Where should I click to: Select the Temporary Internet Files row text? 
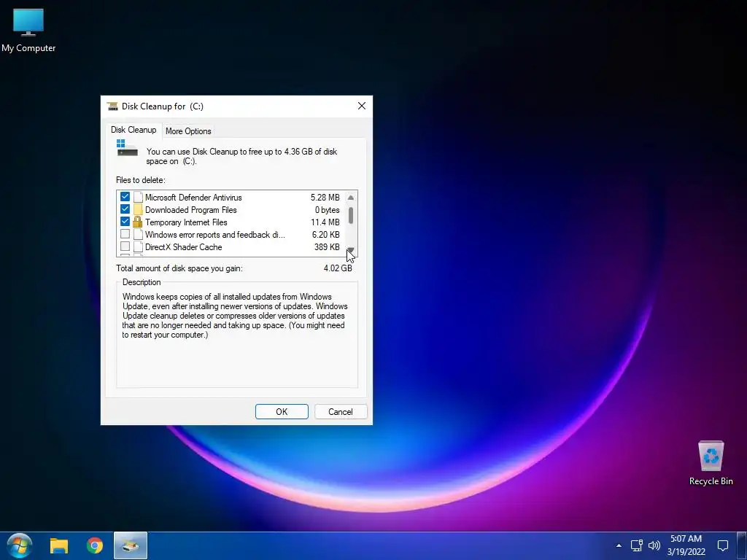tap(186, 222)
